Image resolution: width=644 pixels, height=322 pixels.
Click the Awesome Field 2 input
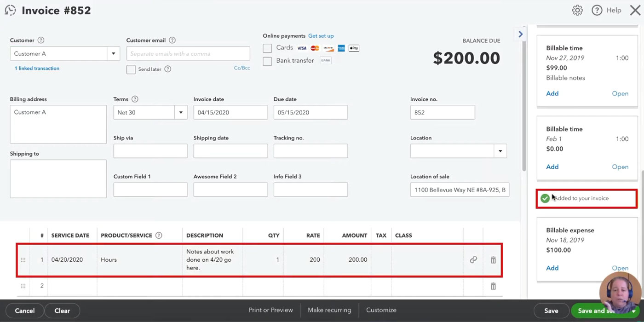(230, 190)
